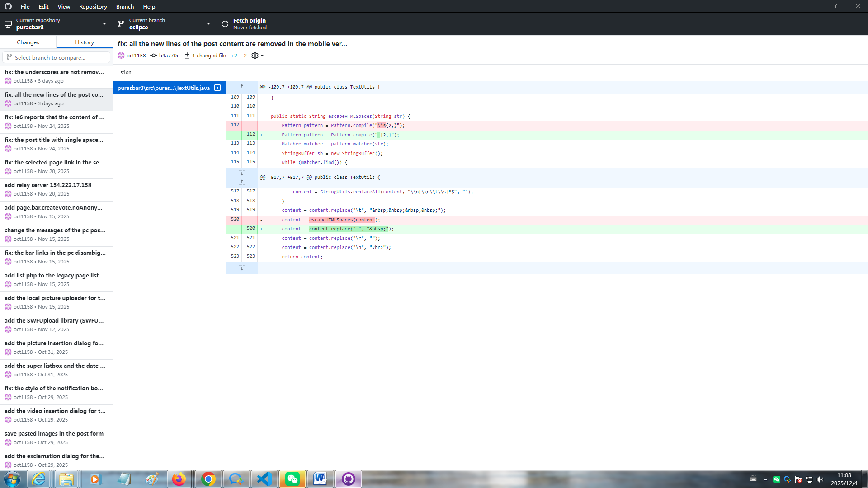Open Visual Studio Code from taskbar
The width and height of the screenshot is (868, 488).
click(x=264, y=479)
